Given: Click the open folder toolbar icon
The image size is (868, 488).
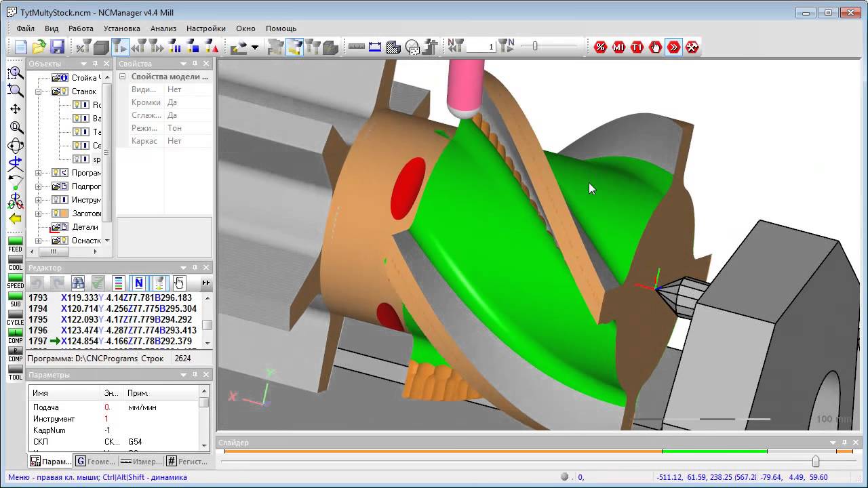Looking at the screenshot, I should click(x=39, y=47).
